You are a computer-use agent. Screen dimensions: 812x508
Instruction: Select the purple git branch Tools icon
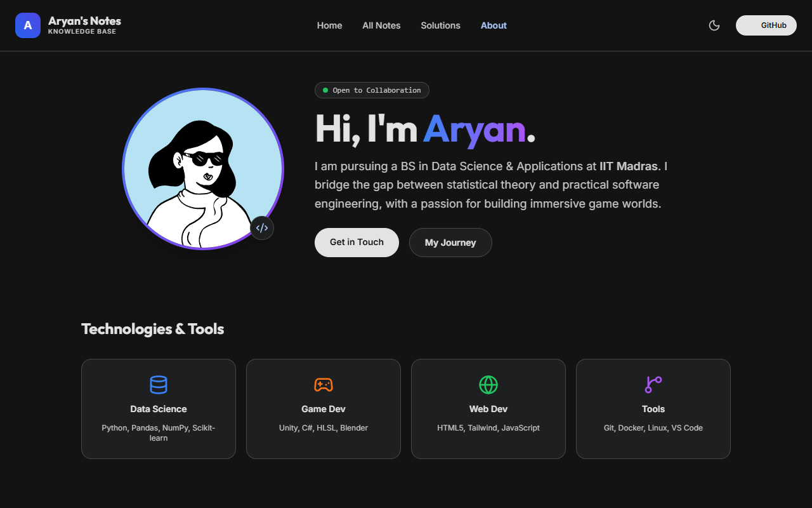653,385
